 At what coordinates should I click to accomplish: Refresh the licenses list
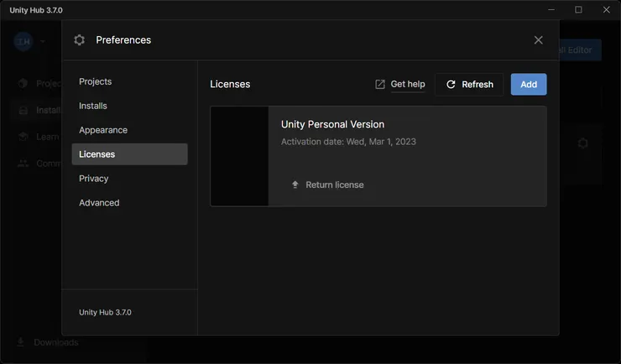point(469,85)
